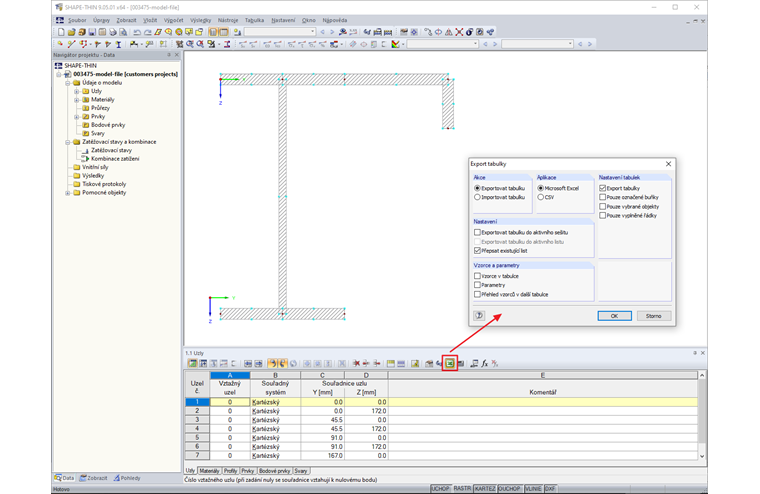Toggle RASTR in the status bar
Image resolution: width=760 pixels, height=494 pixels.
point(462,489)
